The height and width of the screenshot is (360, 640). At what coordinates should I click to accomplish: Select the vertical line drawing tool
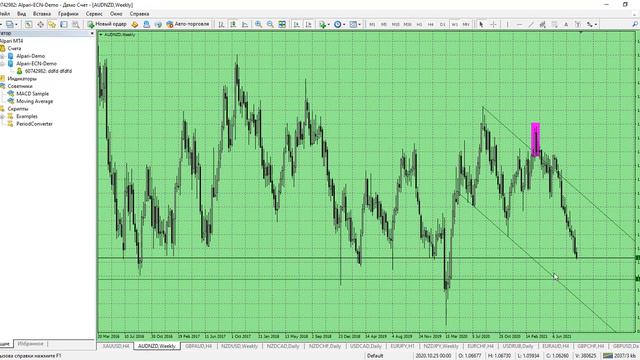507,24
